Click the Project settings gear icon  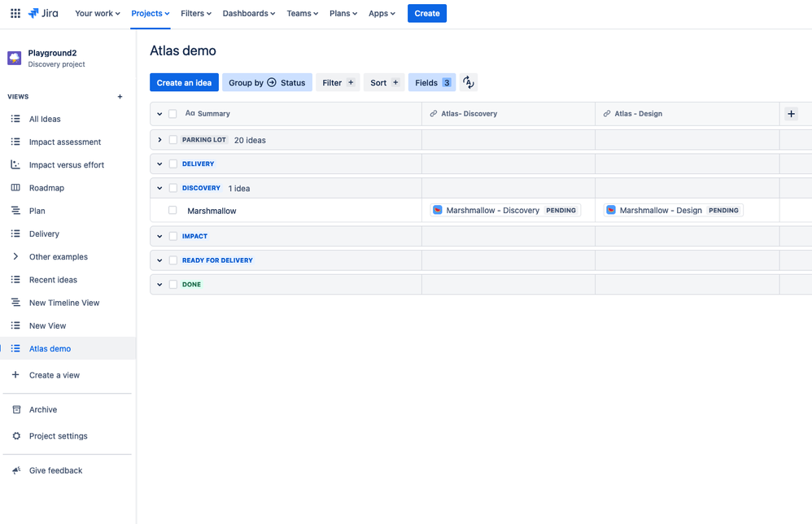click(16, 436)
